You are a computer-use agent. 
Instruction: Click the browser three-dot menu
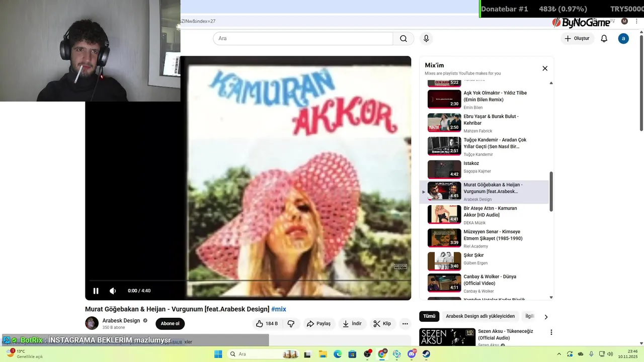tap(637, 21)
